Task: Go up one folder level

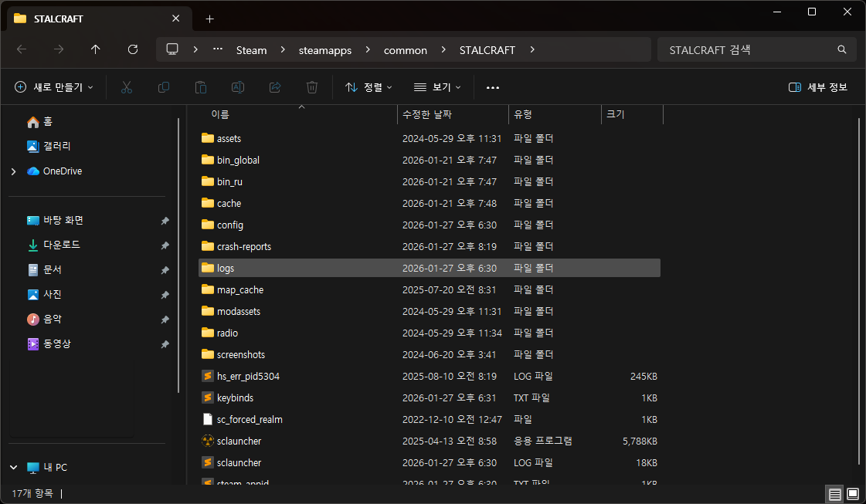Action: 95,49
